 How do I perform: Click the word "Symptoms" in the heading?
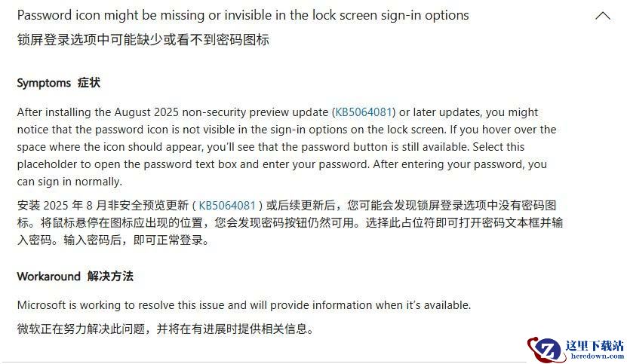tap(44, 83)
